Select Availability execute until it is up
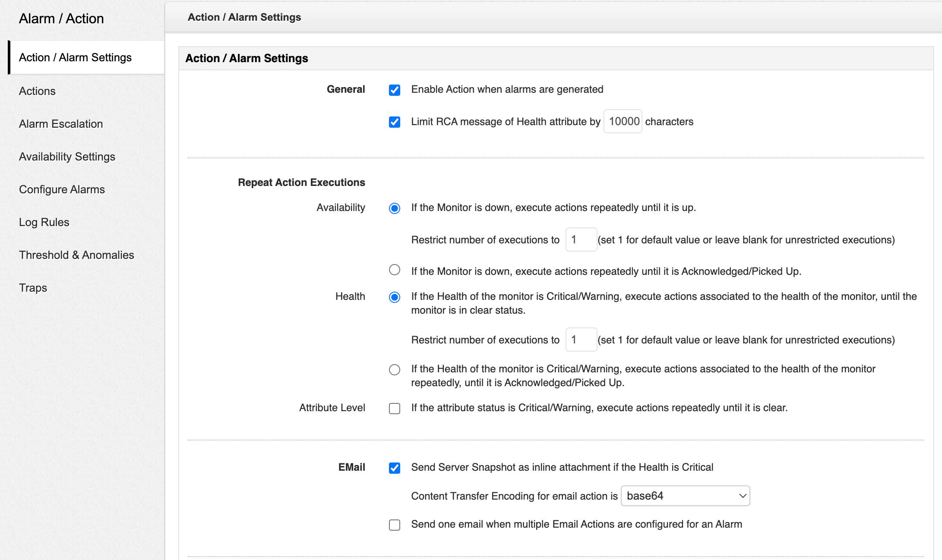This screenshot has height=560, width=942. coord(394,208)
